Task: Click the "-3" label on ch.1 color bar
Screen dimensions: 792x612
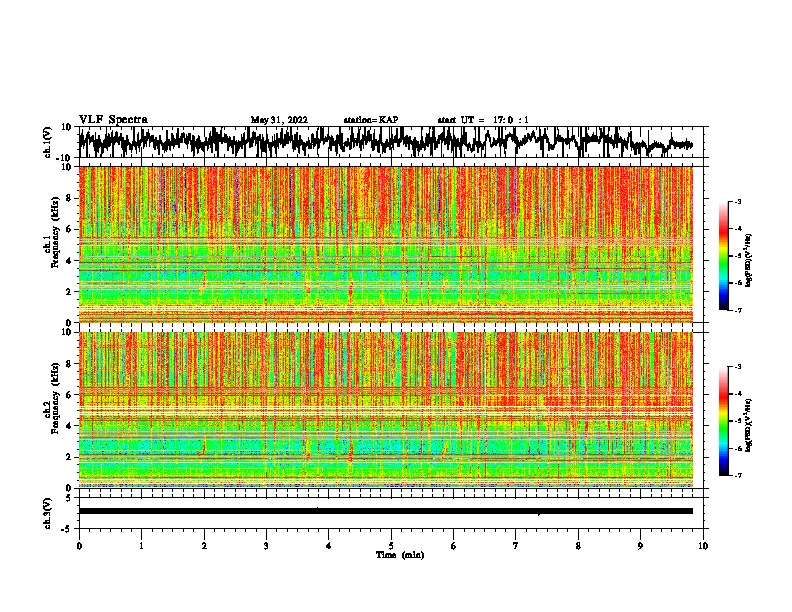Action: coord(737,201)
